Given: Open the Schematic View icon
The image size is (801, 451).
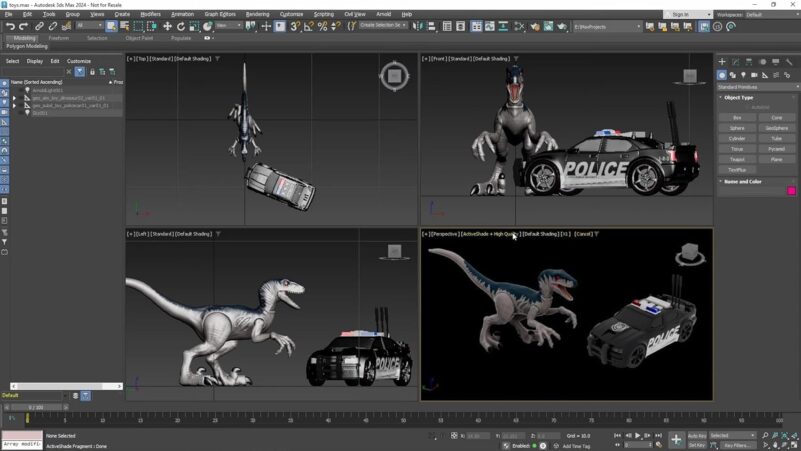Looking at the screenshot, I should click(x=503, y=26).
